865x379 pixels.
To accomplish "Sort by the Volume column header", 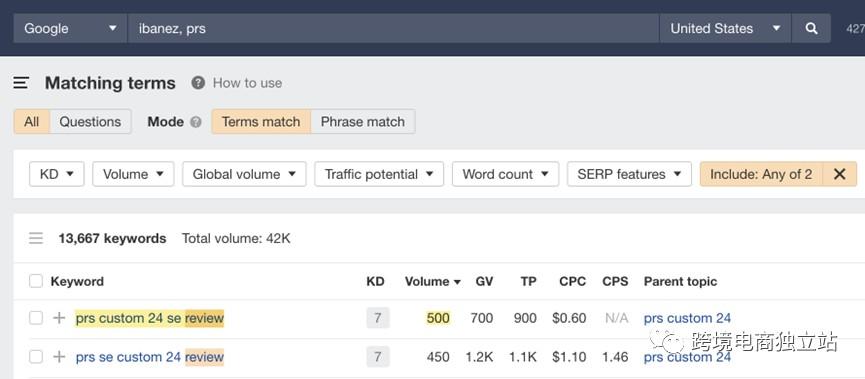I will tap(432, 281).
